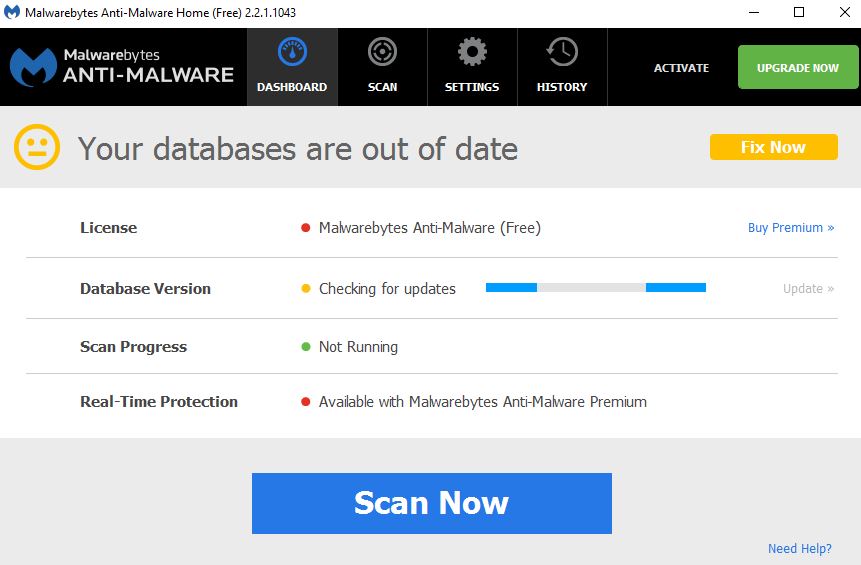861x565 pixels.
Task: Click the ACTIVATE button
Action: [x=681, y=68]
